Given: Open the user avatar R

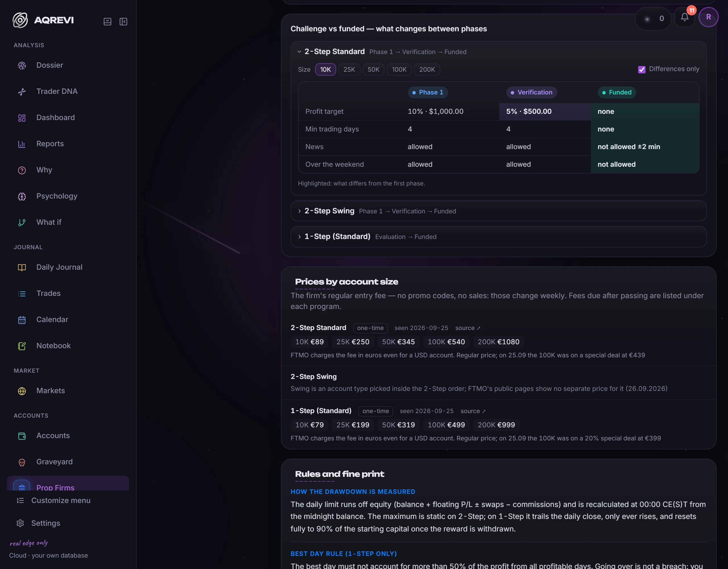Looking at the screenshot, I should pyautogui.click(x=708, y=17).
